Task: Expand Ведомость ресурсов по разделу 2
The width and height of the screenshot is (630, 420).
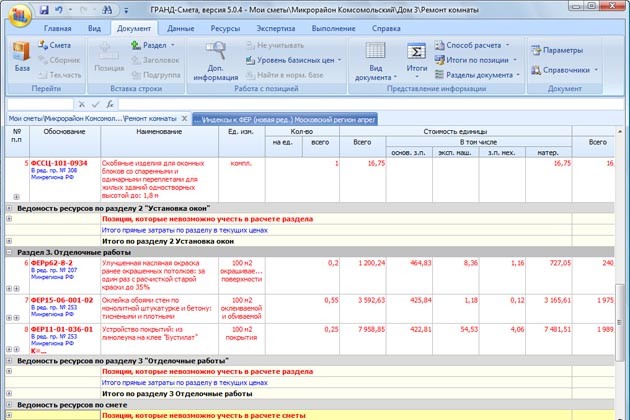Action: coord(9,208)
